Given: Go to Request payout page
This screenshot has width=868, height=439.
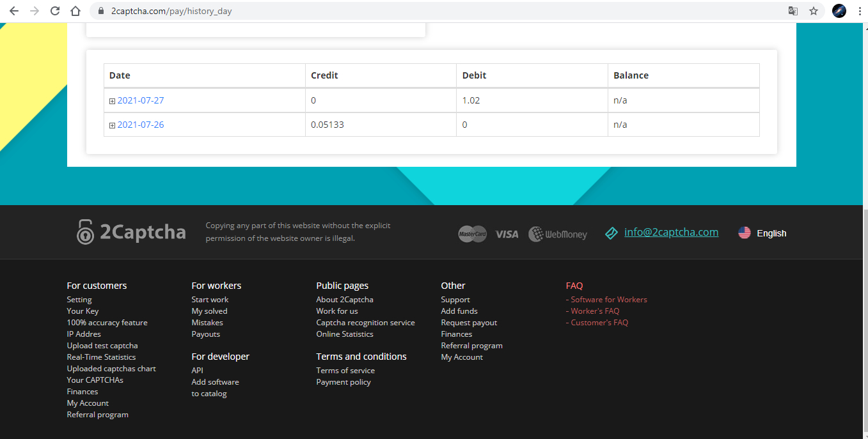Looking at the screenshot, I should pyautogui.click(x=469, y=323).
